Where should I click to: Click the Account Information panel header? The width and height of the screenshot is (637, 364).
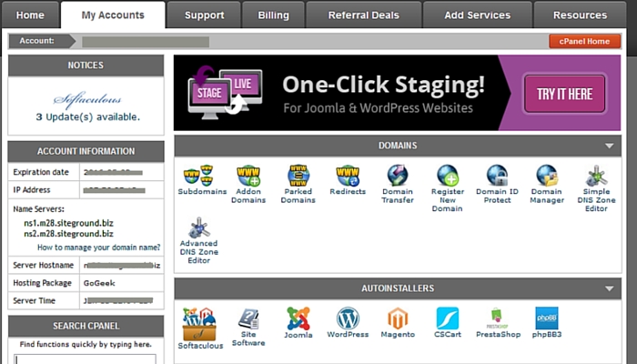tap(86, 152)
